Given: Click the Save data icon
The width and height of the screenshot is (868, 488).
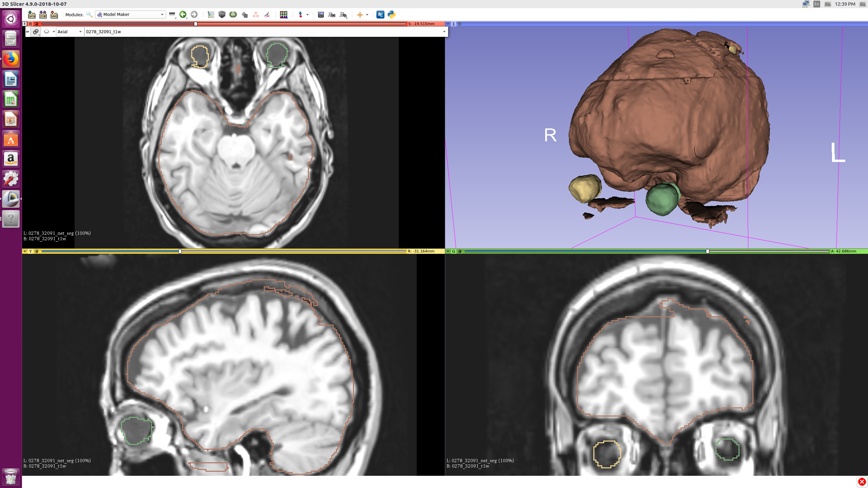Looking at the screenshot, I should click(x=54, y=15).
